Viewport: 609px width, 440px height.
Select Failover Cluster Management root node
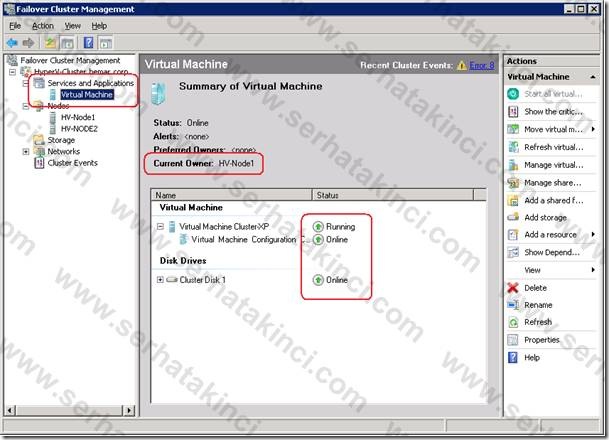click(x=70, y=61)
